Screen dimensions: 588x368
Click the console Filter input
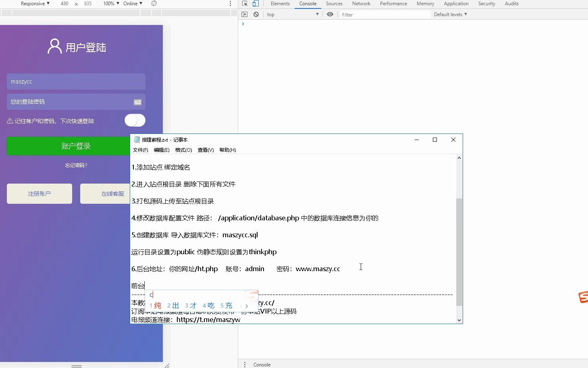pyautogui.click(x=385, y=15)
